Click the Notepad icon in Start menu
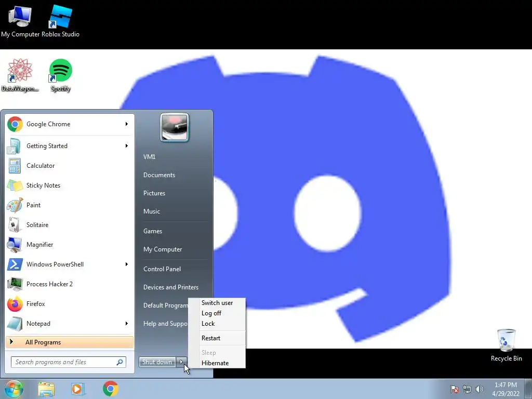 [15, 324]
